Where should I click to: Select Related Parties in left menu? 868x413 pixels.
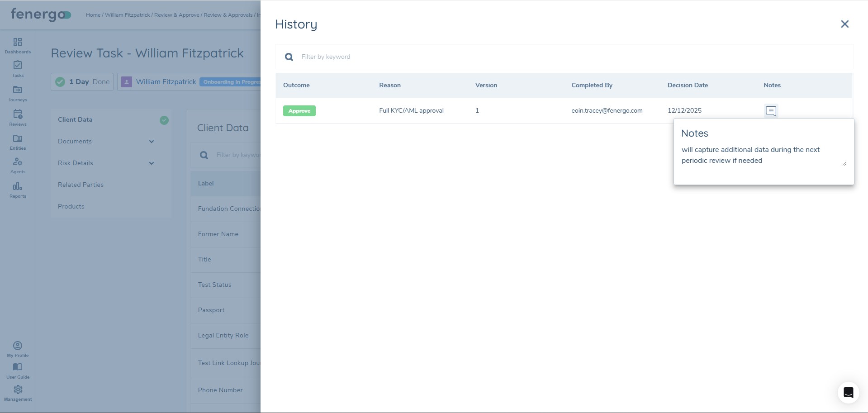pyautogui.click(x=81, y=185)
